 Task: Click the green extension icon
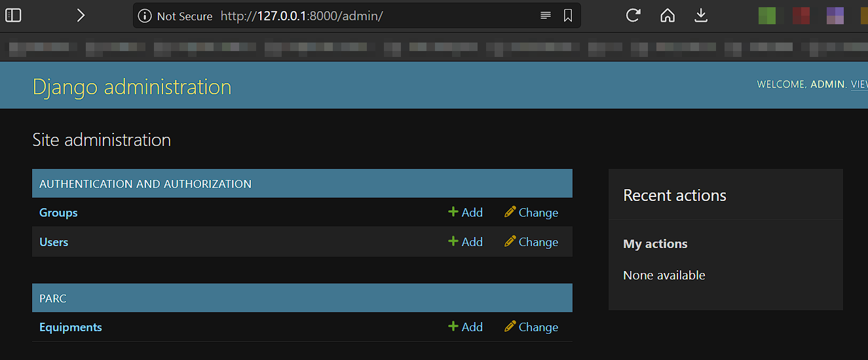pos(767,16)
